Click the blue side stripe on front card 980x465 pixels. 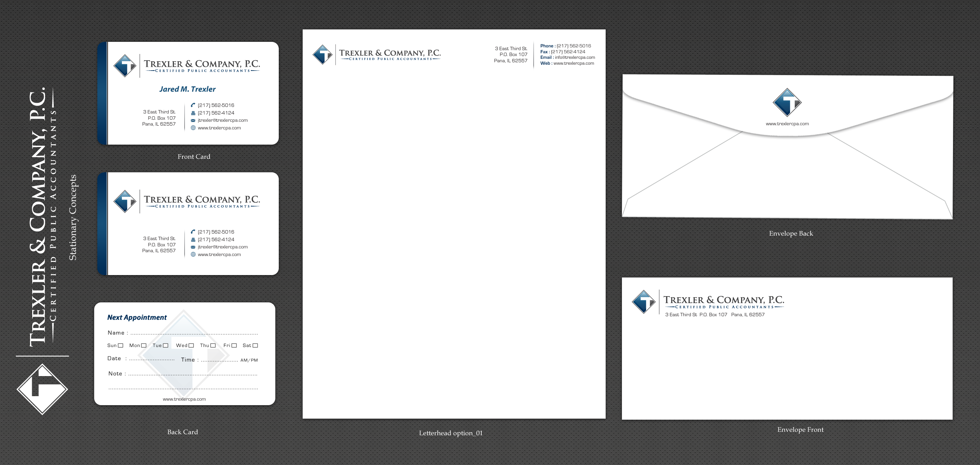click(101, 93)
